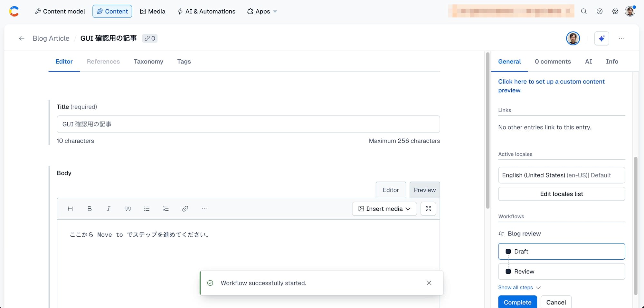The height and width of the screenshot is (308, 644).
Task: Go back using the left arrow
Action: coord(22,38)
